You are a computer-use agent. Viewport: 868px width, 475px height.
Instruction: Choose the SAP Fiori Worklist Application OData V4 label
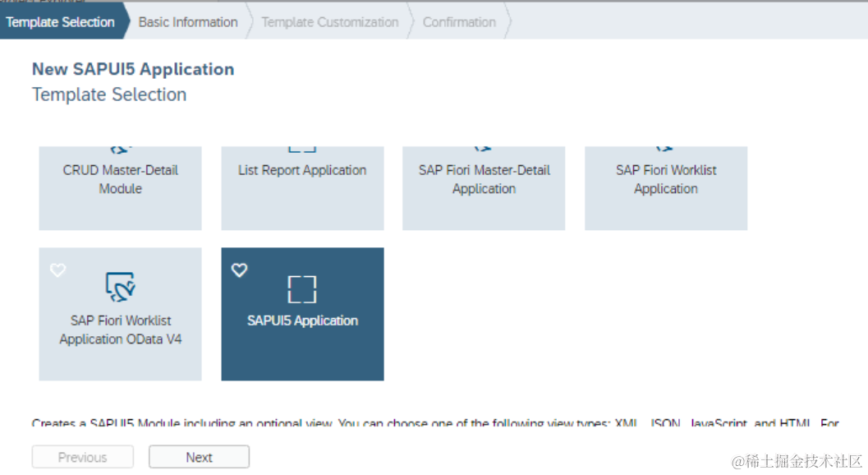pyautogui.click(x=121, y=330)
